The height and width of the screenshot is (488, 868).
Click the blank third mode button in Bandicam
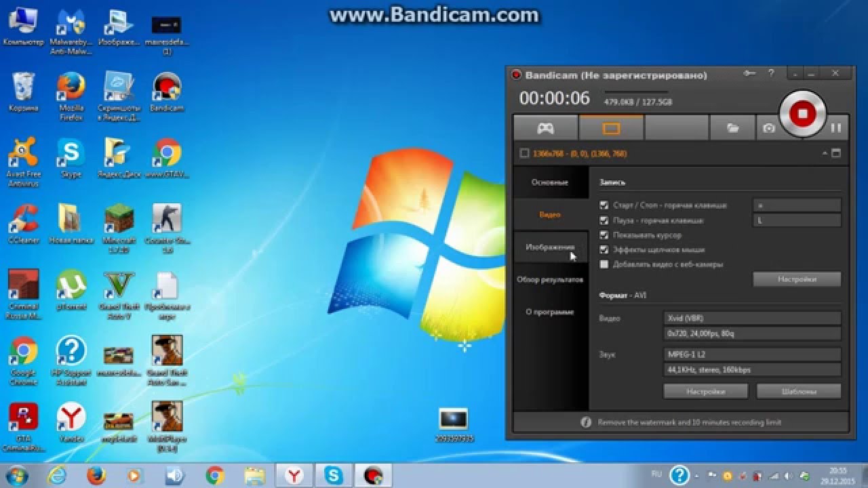(x=677, y=127)
